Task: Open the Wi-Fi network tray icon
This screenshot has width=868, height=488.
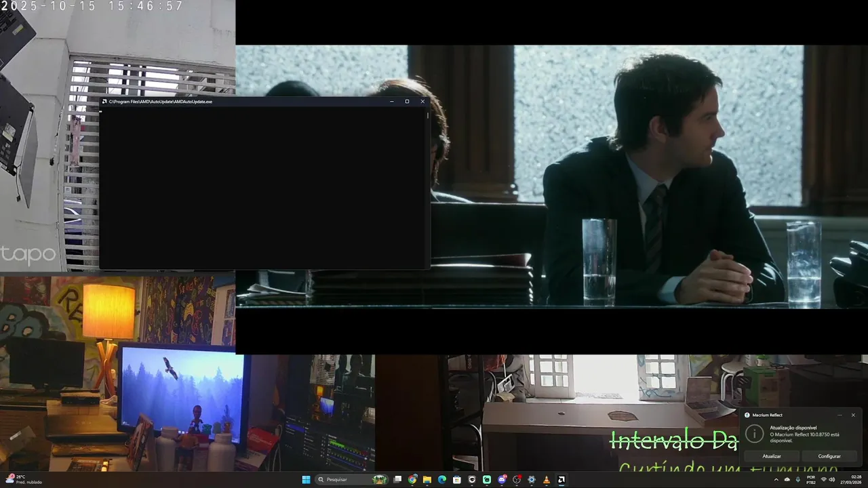Action: pyautogui.click(x=824, y=479)
